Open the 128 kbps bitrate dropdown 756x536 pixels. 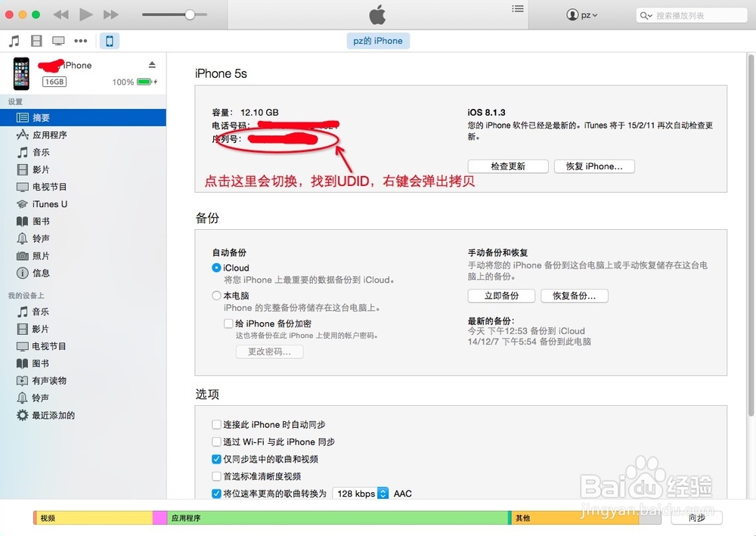tap(361, 494)
